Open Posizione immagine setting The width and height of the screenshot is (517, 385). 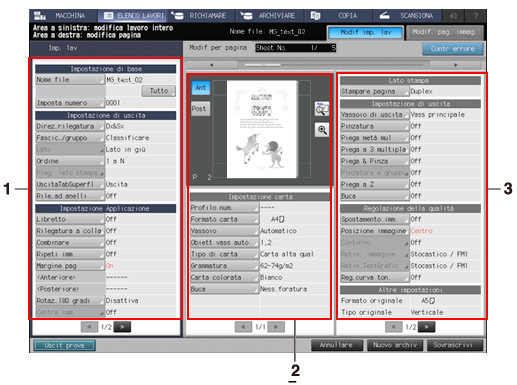tap(375, 231)
